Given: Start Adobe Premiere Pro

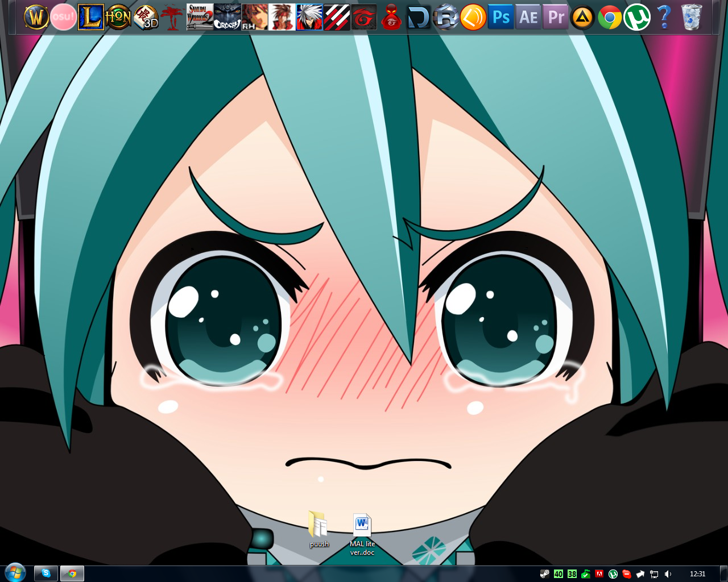Looking at the screenshot, I should coord(555,16).
